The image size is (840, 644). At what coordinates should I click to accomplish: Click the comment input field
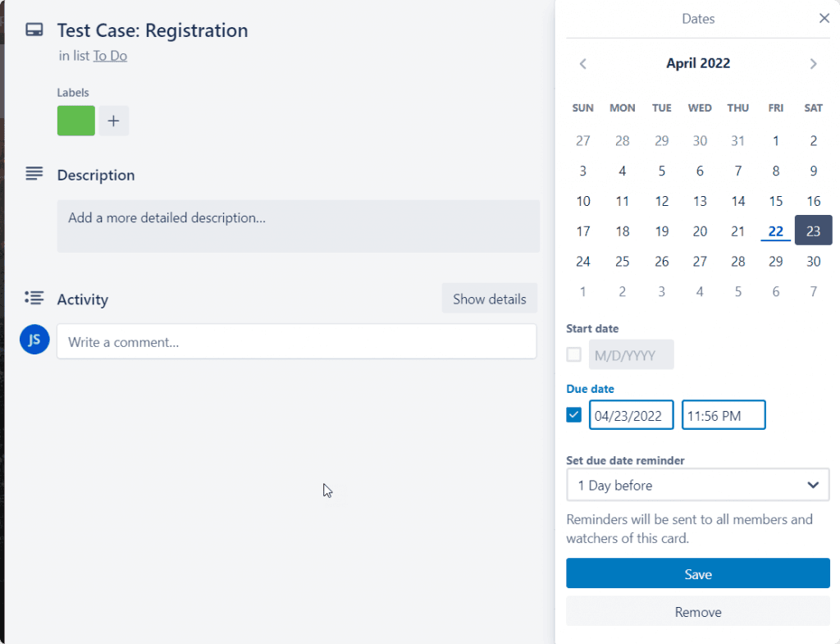[x=295, y=341]
